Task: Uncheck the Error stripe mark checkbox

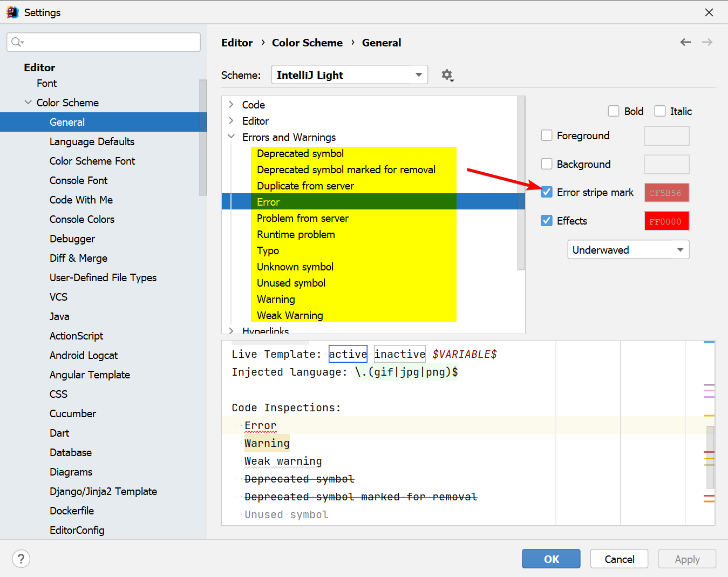Action: coord(547,192)
